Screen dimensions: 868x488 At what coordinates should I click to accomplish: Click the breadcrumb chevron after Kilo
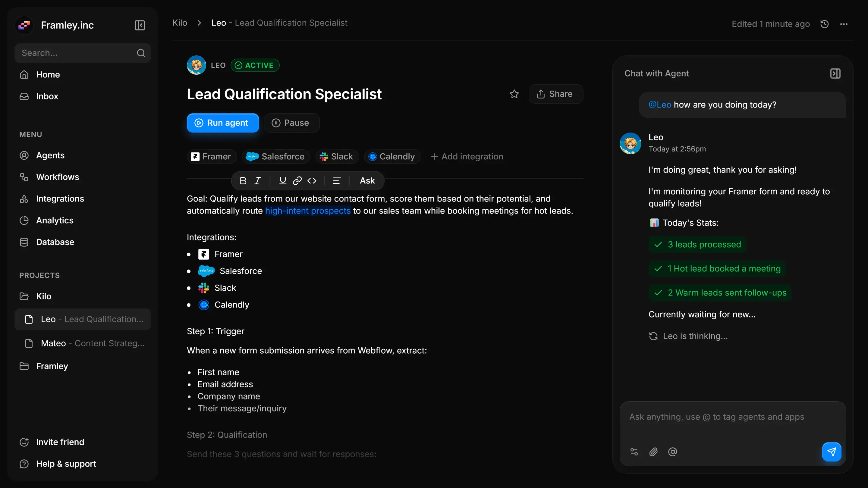[x=199, y=23]
